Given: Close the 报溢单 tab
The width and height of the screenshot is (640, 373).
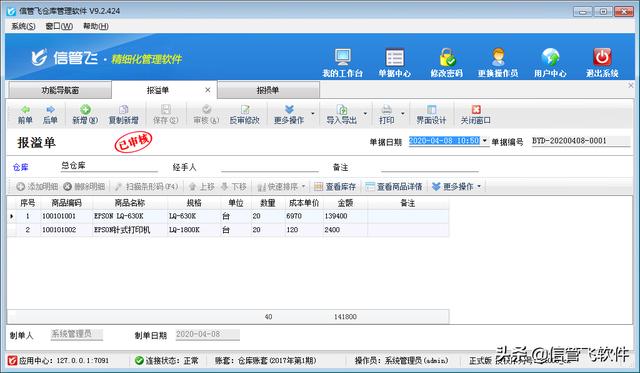Looking at the screenshot, I should tap(208, 90).
